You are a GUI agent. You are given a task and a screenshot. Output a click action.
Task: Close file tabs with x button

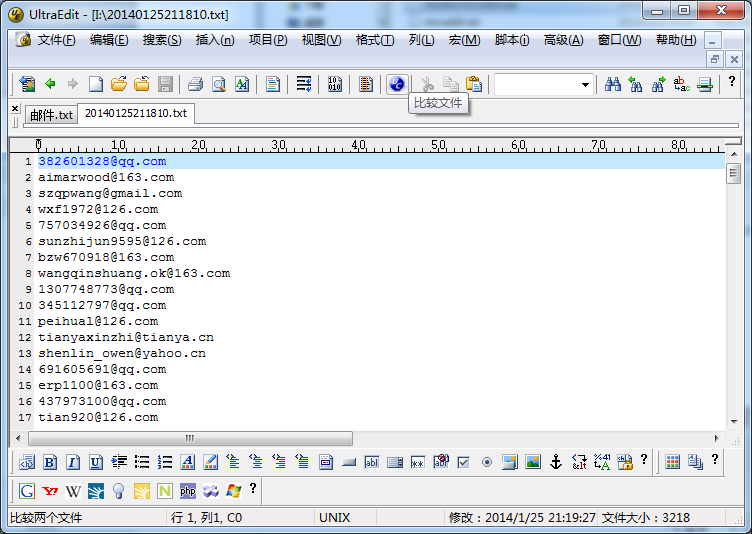click(x=15, y=108)
